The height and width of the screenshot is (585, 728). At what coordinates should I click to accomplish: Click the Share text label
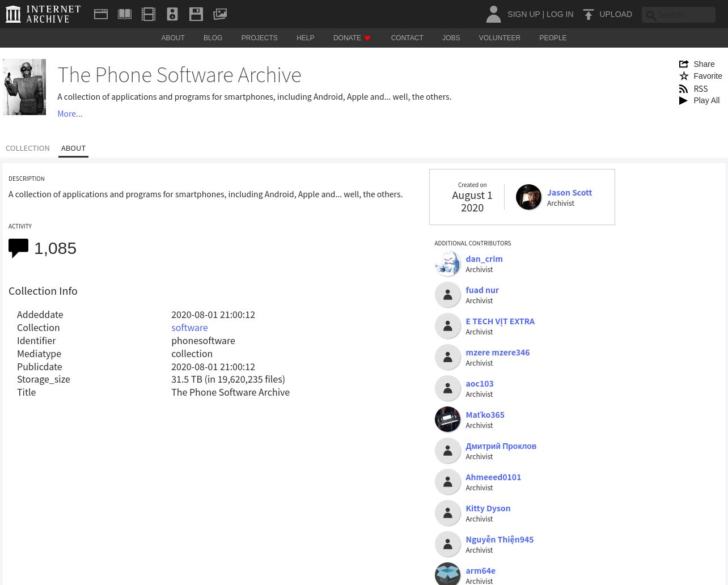(704, 64)
